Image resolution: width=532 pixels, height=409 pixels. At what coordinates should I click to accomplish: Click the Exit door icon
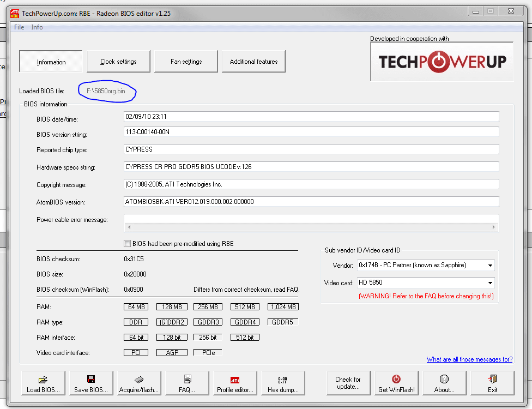[x=492, y=379]
